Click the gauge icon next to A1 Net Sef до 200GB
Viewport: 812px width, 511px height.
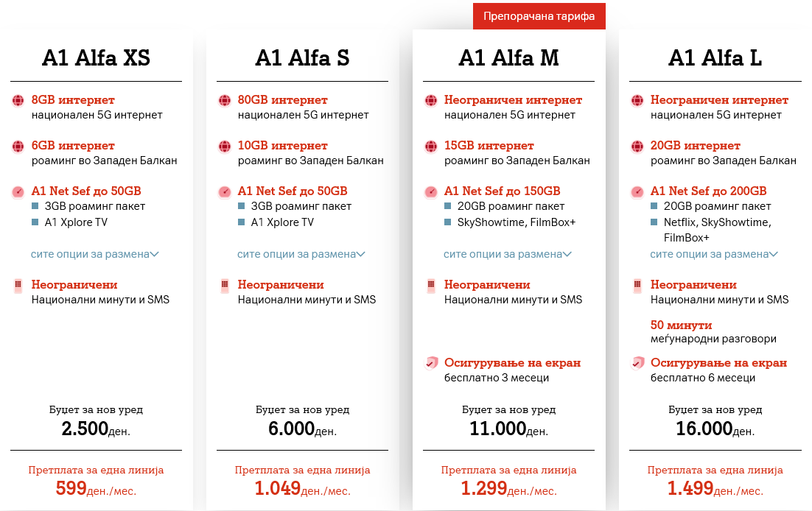click(x=637, y=192)
